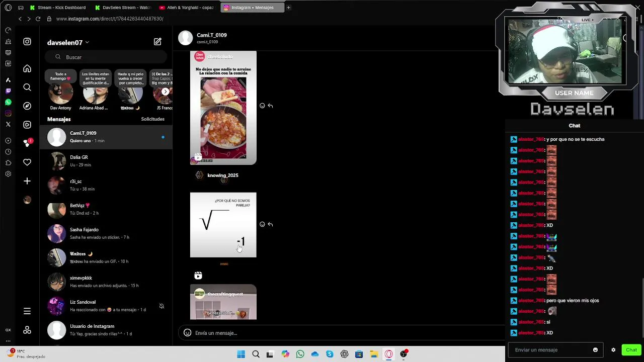644x362 pixels.
Task: Open the BetVqz conversation
Action: 106,209
